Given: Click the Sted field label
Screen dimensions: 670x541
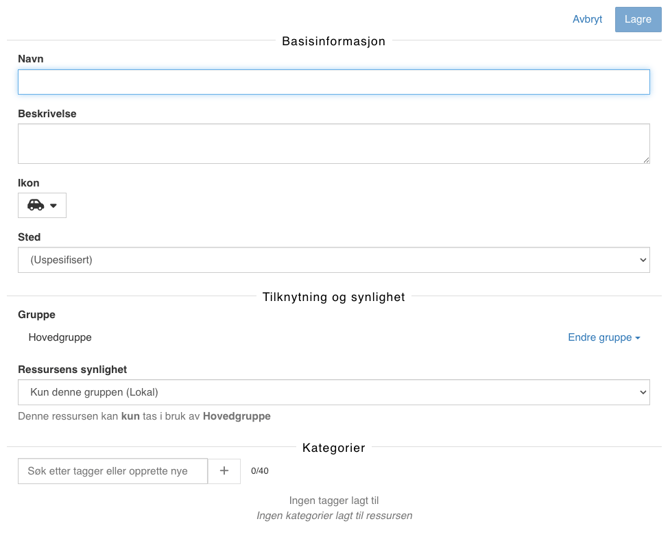Looking at the screenshot, I should (29, 237).
